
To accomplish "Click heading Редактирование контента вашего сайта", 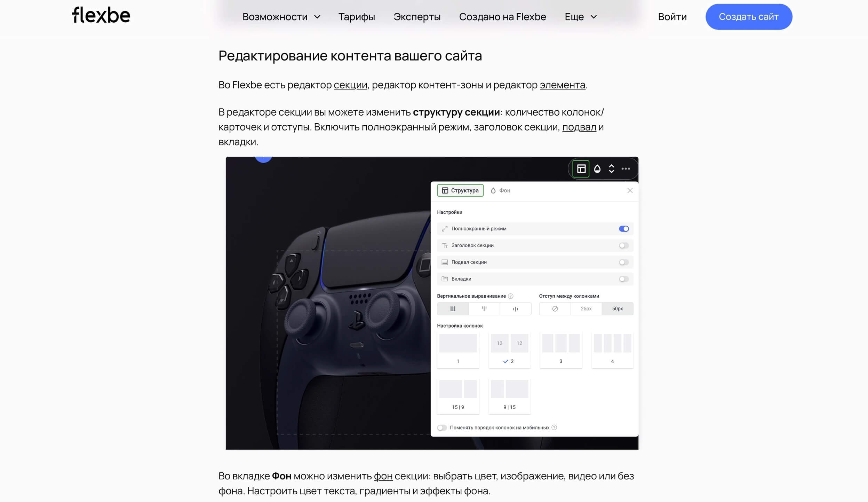I will (350, 56).
